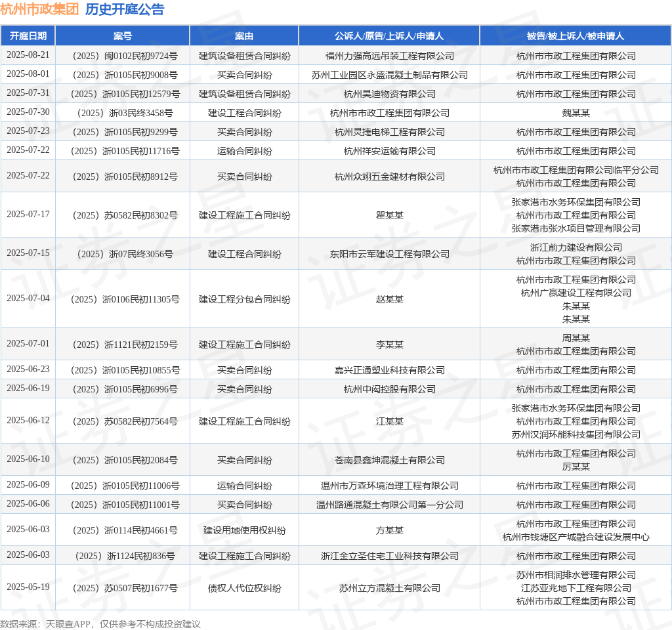Click plaintiff 温州市万森环境治理工程有限公司
This screenshot has width=672, height=630.
(x=390, y=486)
